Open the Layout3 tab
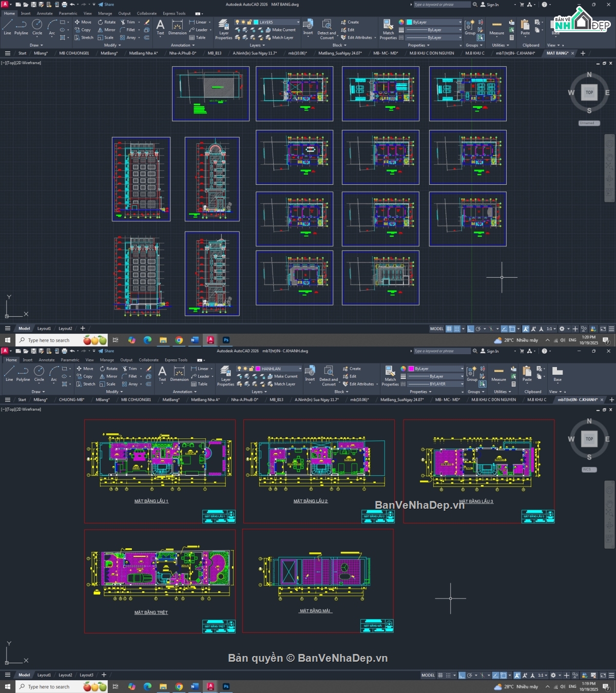Image resolution: width=616 pixels, height=693 pixels. click(86, 675)
